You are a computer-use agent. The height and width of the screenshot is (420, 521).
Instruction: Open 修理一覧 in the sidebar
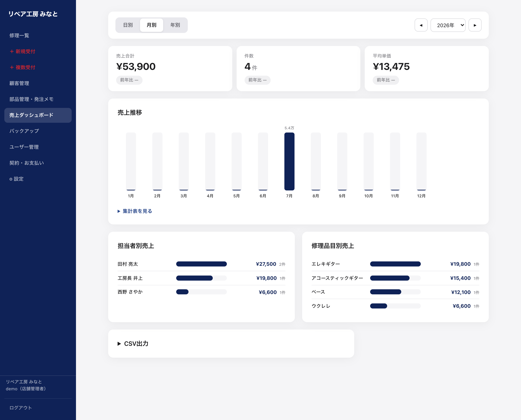click(x=19, y=35)
